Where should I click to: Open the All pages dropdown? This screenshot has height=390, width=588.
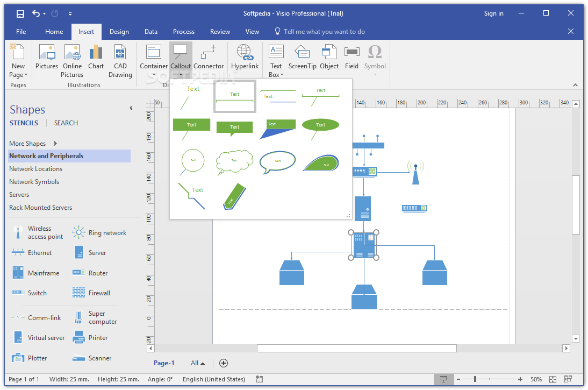(198, 363)
